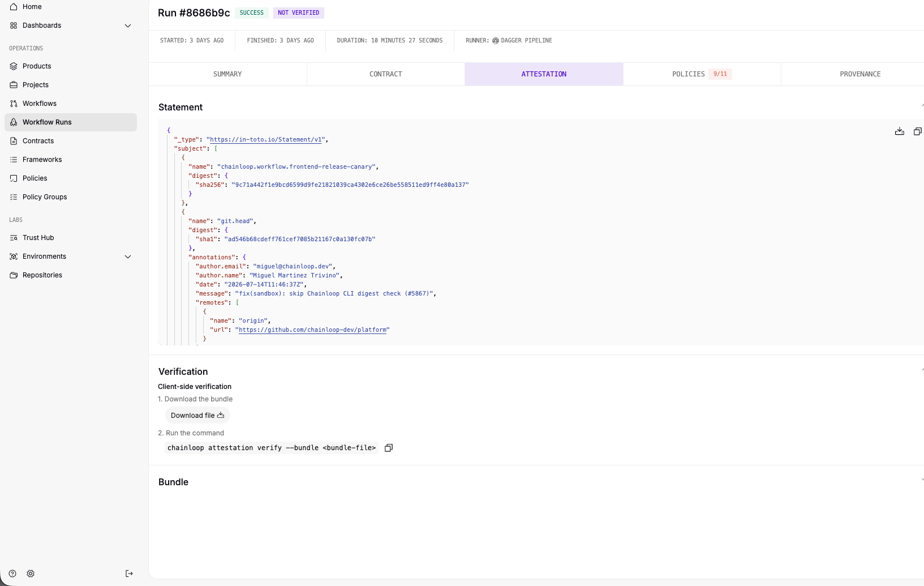The width and height of the screenshot is (924, 586).
Task: Click the sha1 git head digest
Action: (x=300, y=239)
